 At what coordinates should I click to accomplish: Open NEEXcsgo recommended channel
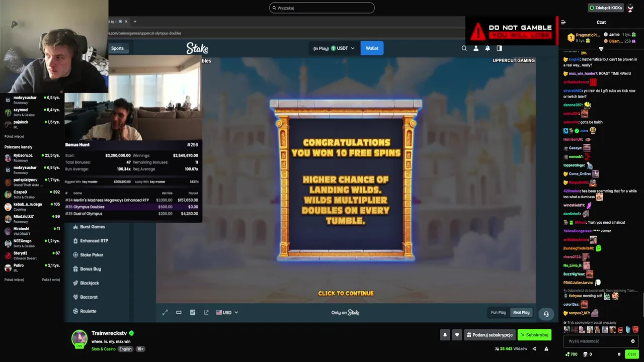point(32,243)
